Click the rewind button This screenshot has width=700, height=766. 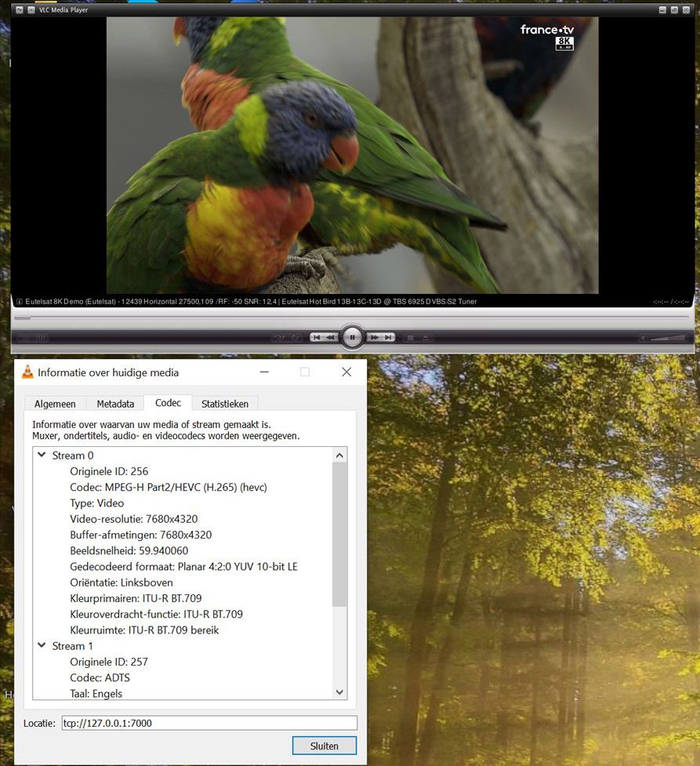click(331, 337)
